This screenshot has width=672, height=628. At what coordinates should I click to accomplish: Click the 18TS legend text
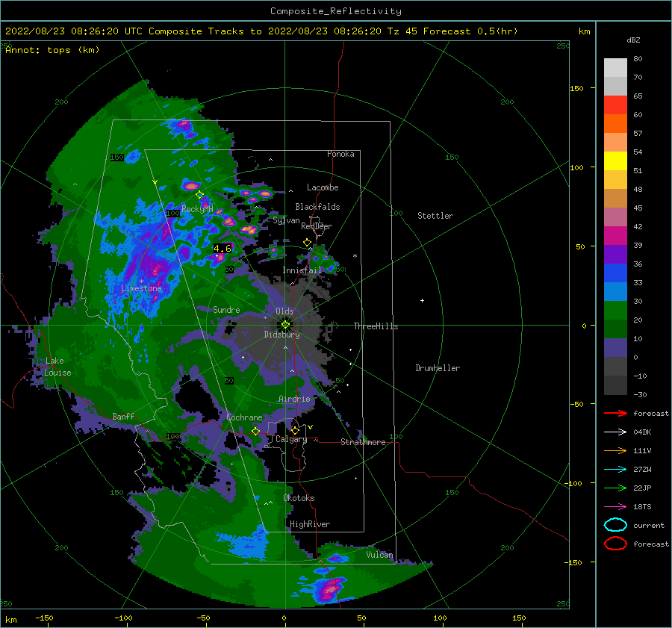coord(642,507)
